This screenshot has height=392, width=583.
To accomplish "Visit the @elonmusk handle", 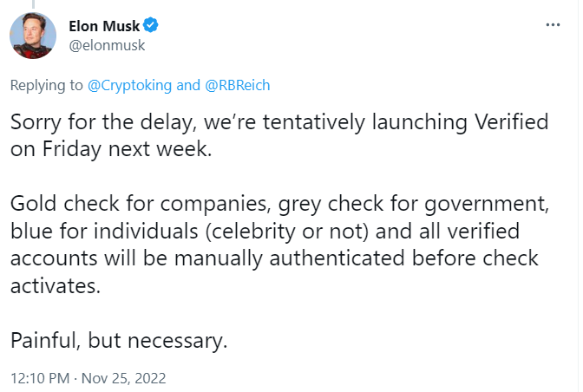I will coord(107,45).
